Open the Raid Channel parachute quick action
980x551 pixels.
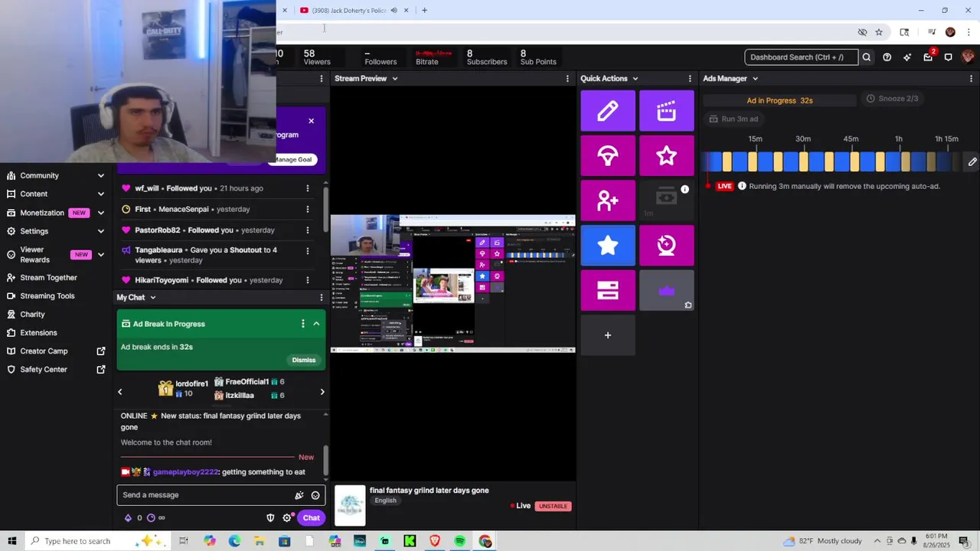coord(608,156)
